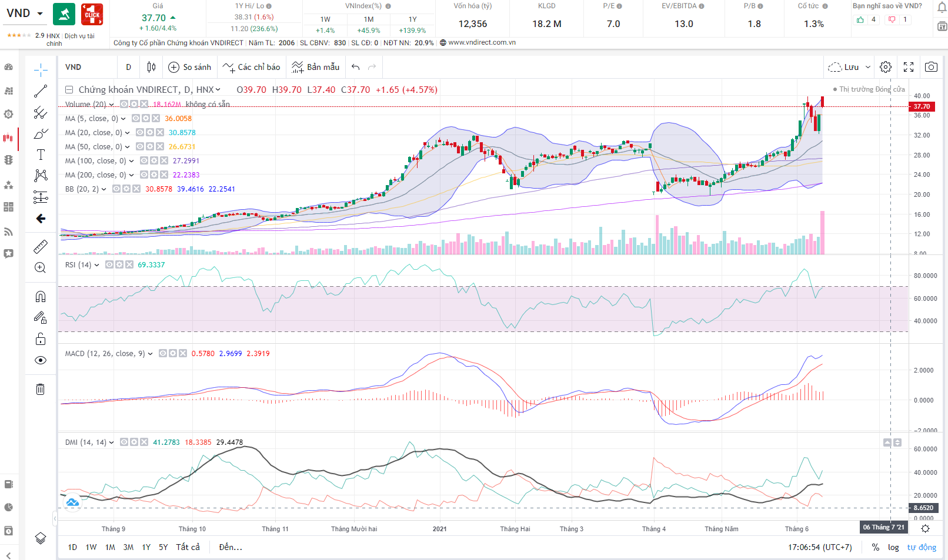Change the D chart interval
The height and width of the screenshot is (560, 948).
pyautogui.click(x=128, y=67)
